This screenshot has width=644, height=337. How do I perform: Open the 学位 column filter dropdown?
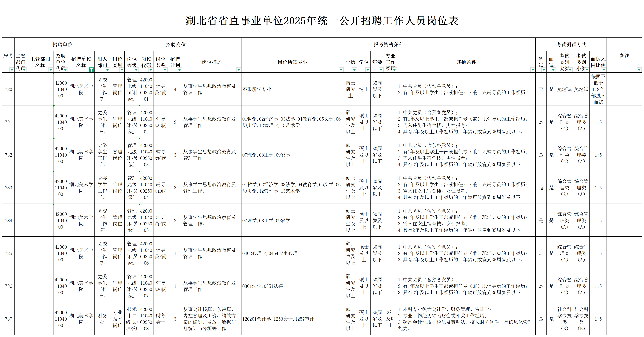[367, 70]
